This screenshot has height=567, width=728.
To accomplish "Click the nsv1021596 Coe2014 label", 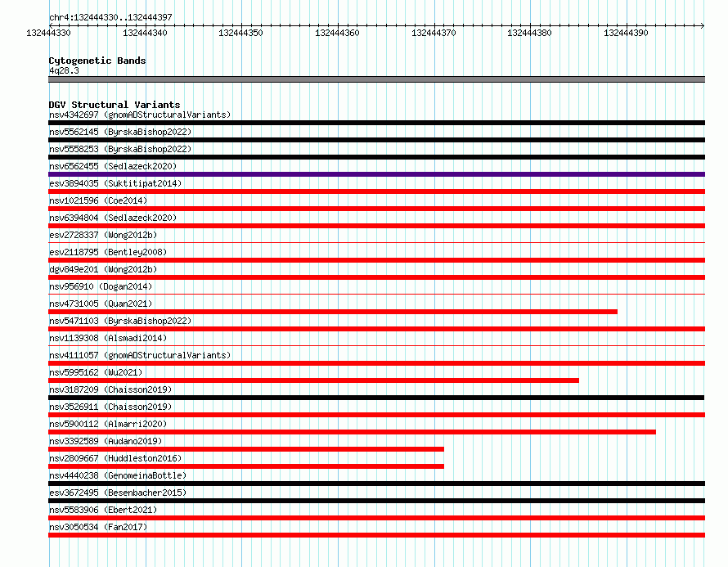I will pos(98,200).
